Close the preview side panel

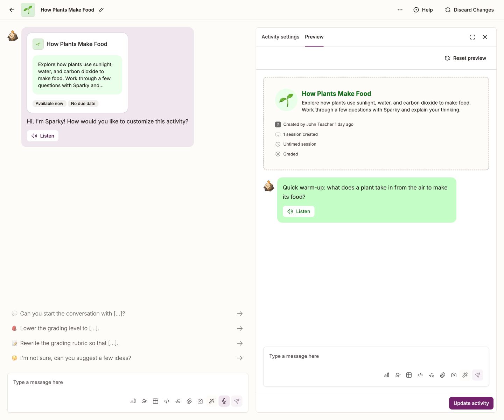tap(485, 37)
